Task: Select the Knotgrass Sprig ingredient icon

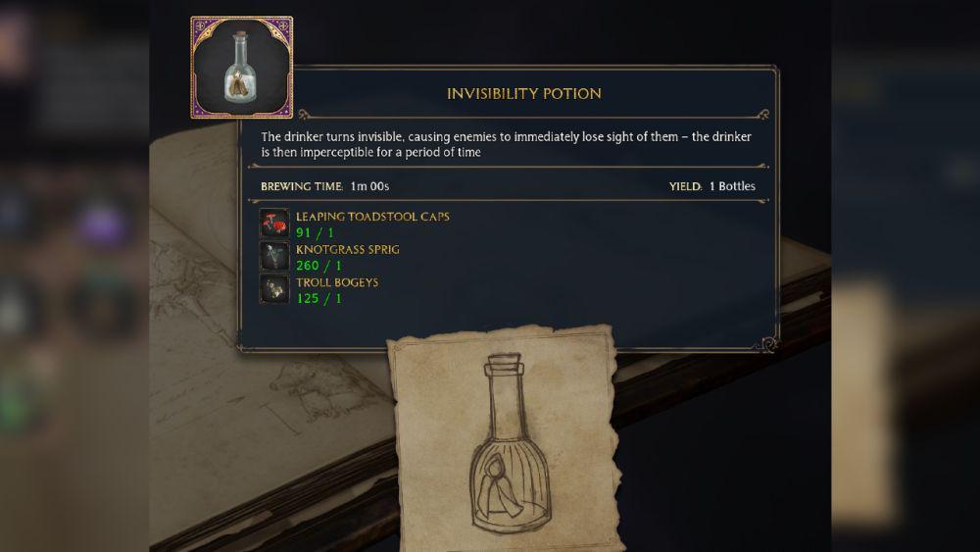Action: pyautogui.click(x=274, y=256)
